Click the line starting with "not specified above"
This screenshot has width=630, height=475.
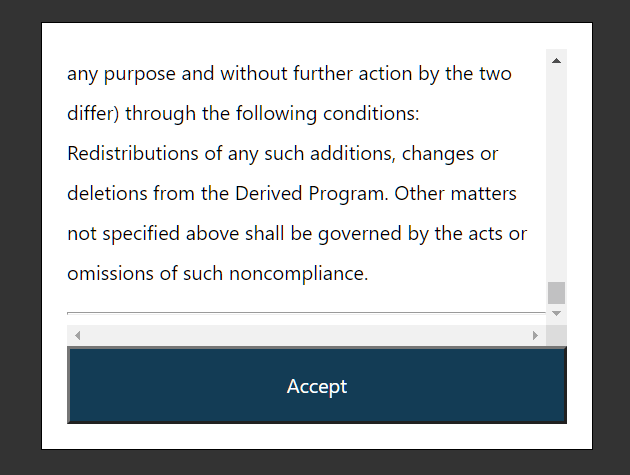[x=296, y=234]
